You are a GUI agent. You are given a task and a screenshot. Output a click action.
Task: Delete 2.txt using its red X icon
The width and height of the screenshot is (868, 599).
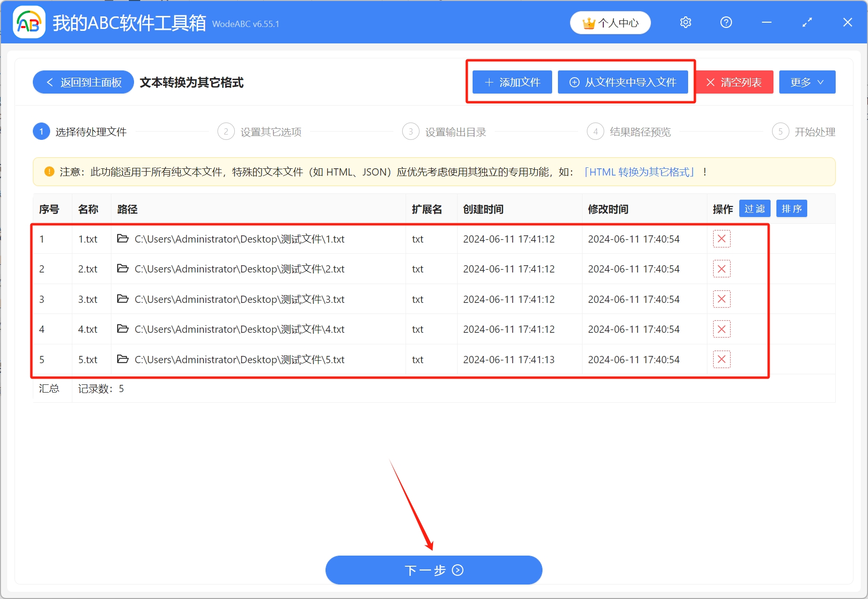tap(721, 269)
